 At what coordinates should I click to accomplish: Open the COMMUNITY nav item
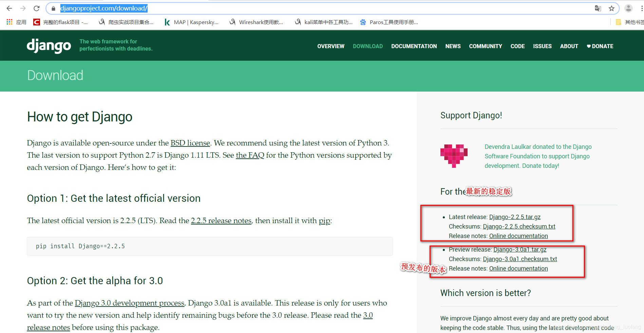pos(486,46)
